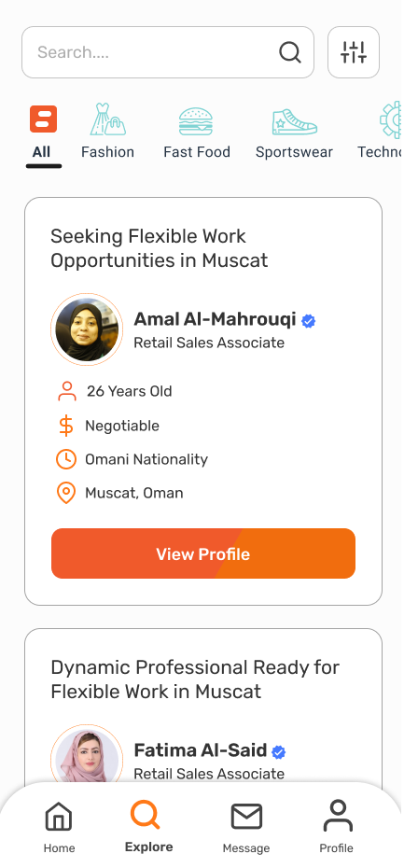This screenshot has width=404, height=868.
Task: Select the Technology gear category icon
Action: point(390,119)
